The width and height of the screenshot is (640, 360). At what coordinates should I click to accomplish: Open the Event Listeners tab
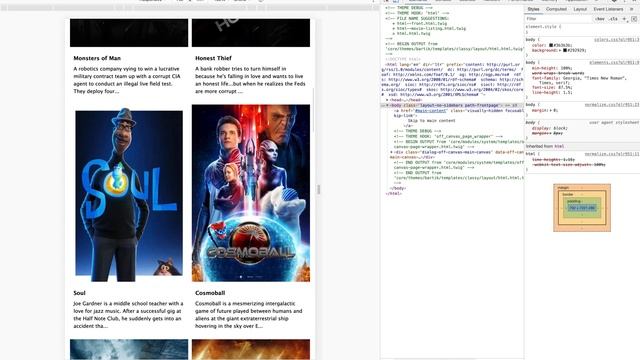[608, 9]
